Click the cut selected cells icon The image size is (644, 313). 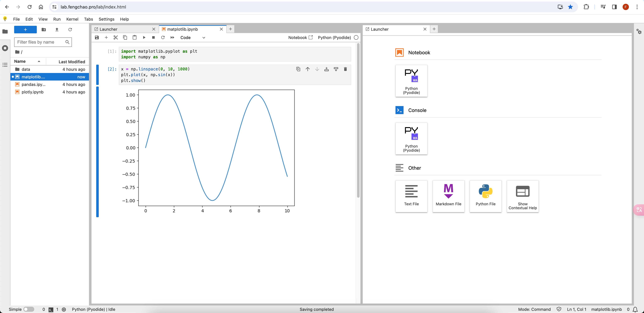116,37
